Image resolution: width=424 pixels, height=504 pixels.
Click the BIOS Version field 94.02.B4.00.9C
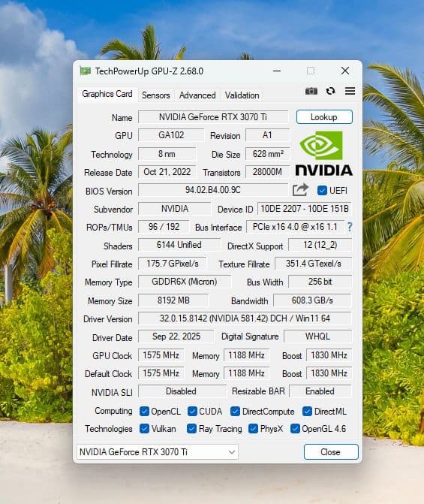[x=213, y=190]
